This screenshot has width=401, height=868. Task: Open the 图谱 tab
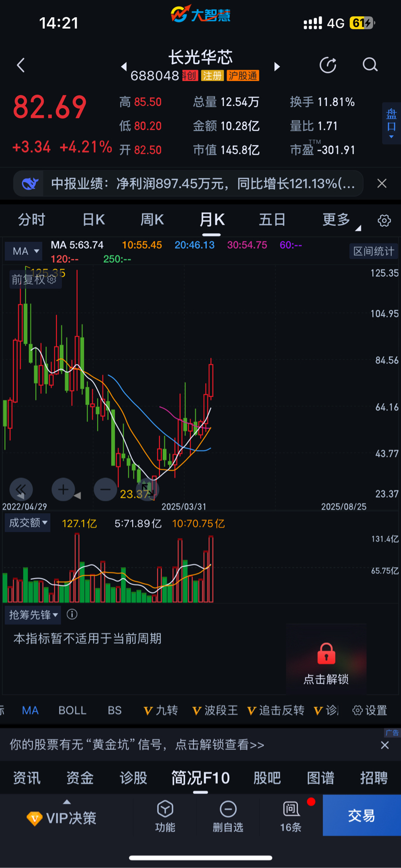click(x=321, y=778)
